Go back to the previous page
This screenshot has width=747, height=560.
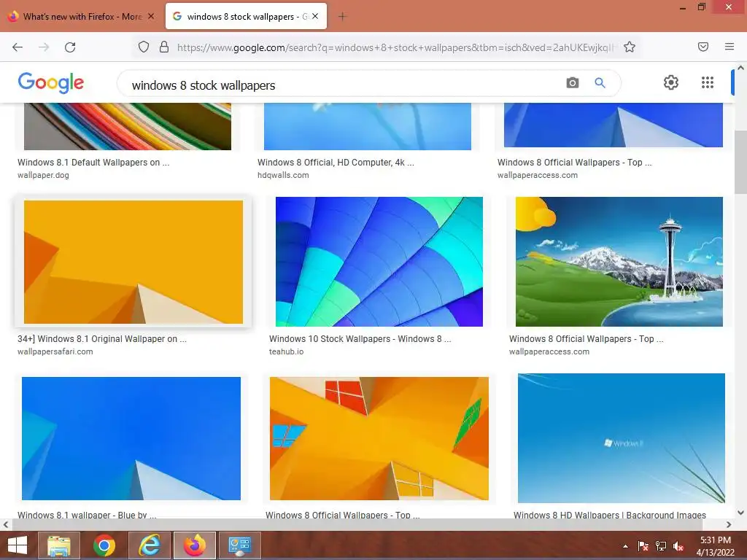pos(18,47)
